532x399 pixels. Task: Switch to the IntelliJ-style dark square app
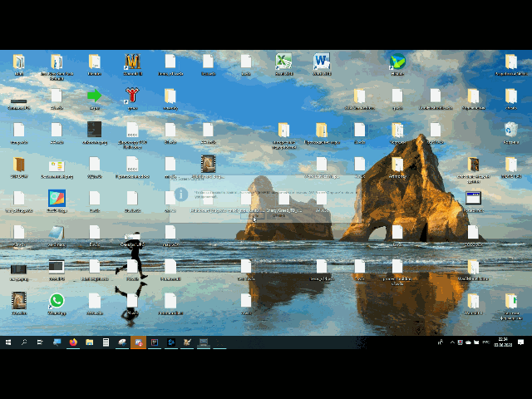(x=155, y=342)
